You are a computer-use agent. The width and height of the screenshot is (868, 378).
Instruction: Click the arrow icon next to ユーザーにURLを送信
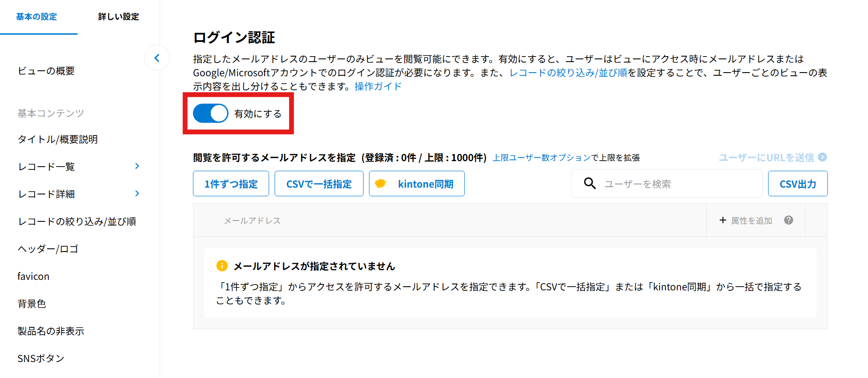coord(822,157)
